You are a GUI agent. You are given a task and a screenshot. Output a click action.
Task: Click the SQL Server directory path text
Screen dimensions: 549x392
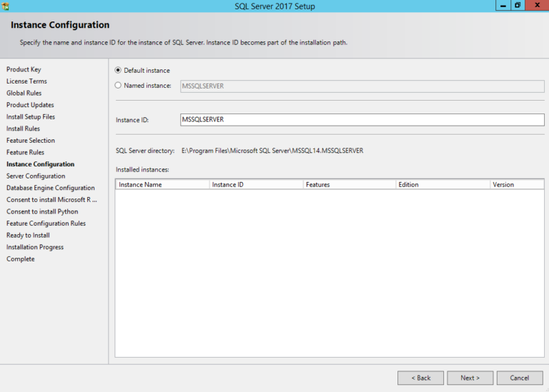coord(272,151)
